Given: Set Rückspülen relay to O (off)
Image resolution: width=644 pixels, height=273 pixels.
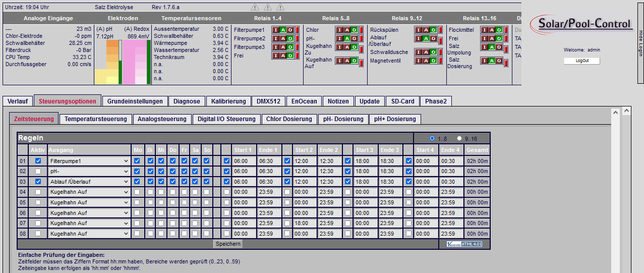Looking at the screenshot, I should tap(432, 30).
